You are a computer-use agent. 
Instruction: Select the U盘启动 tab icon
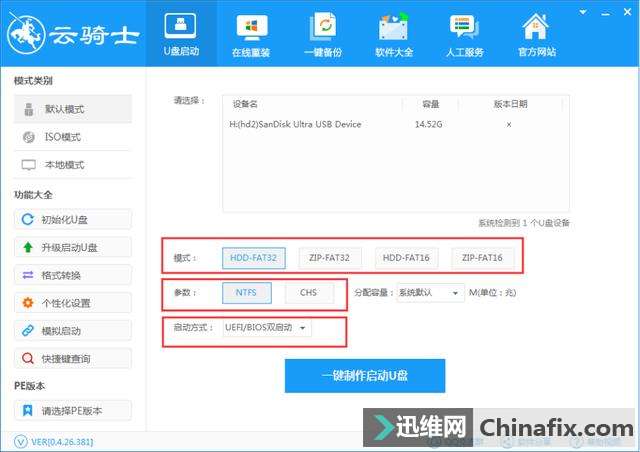(x=181, y=27)
